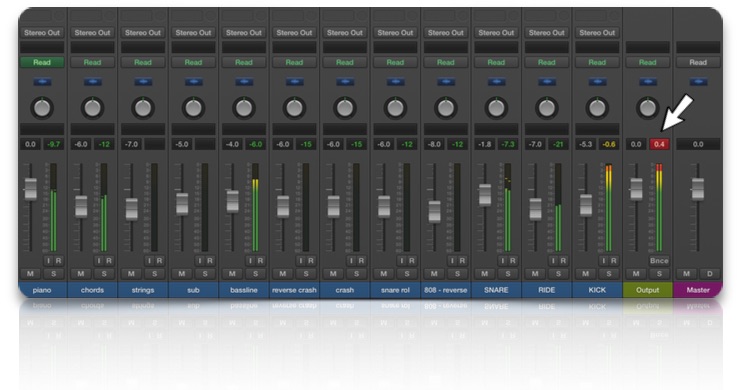Click the 808 - reverse pan knob
This screenshot has height=390, width=738.
point(446,108)
